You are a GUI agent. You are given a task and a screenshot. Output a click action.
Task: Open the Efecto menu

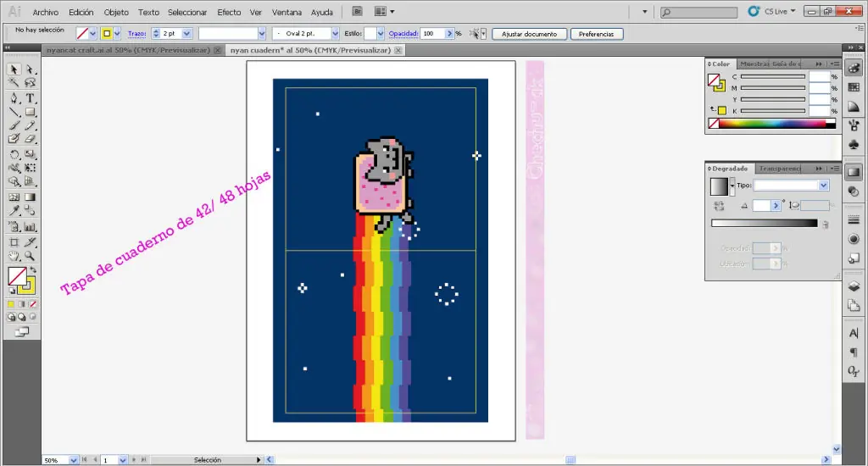tap(229, 12)
